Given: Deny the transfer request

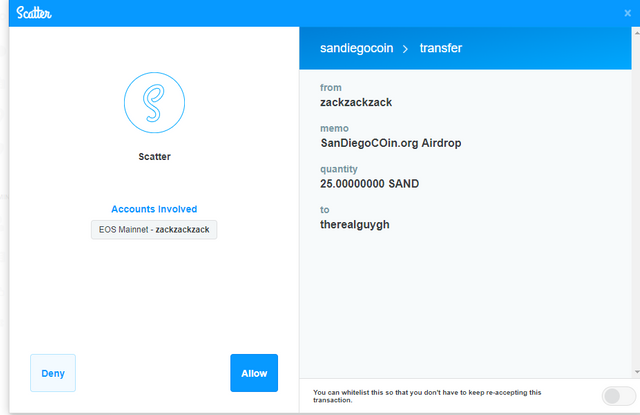Looking at the screenshot, I should tap(53, 373).
